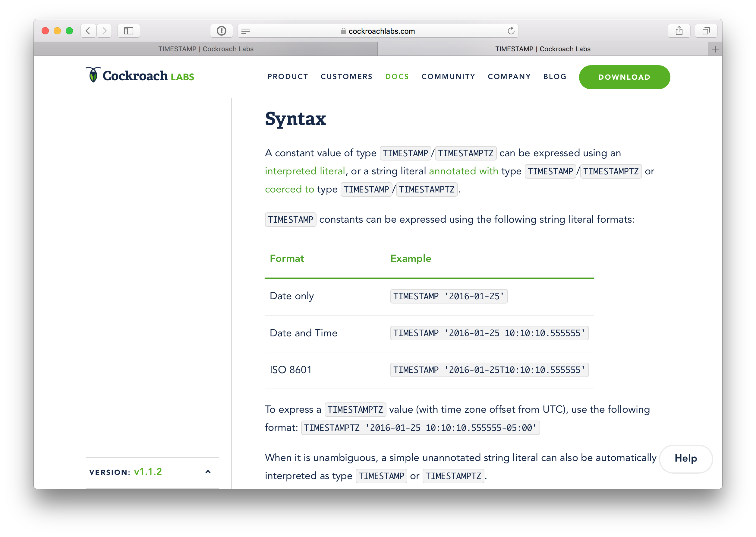Toggle Reader view icon in address bar
The width and height of the screenshot is (756, 537).
tap(245, 31)
